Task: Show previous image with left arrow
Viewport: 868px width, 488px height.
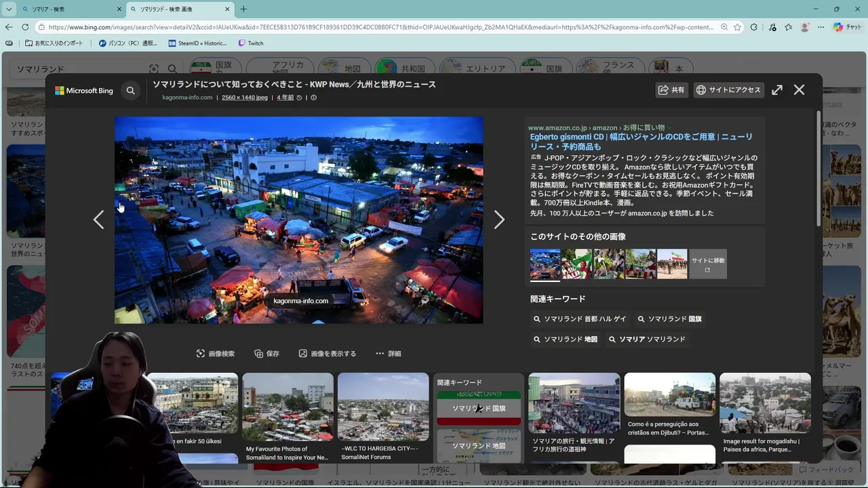Action: click(x=99, y=220)
